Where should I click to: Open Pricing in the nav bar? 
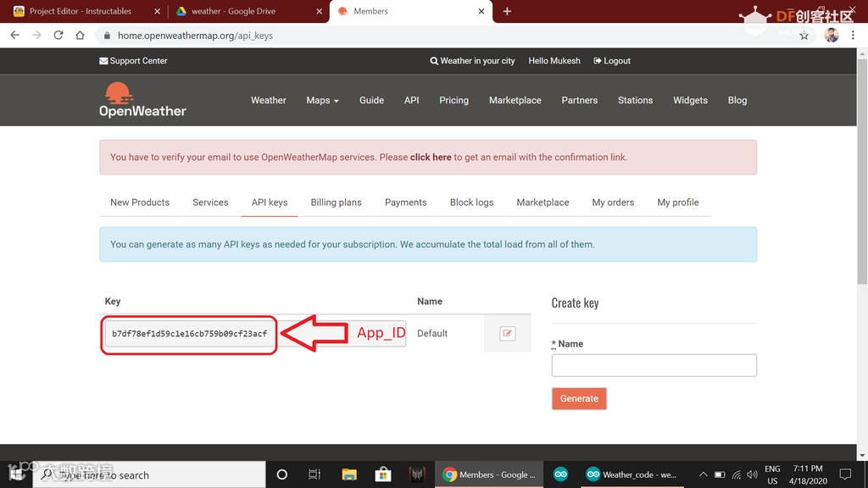[454, 100]
